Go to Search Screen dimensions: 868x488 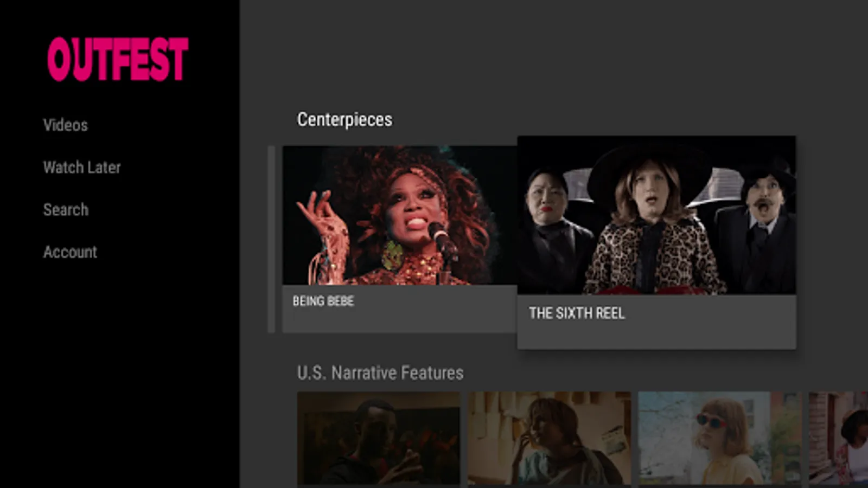(x=66, y=210)
